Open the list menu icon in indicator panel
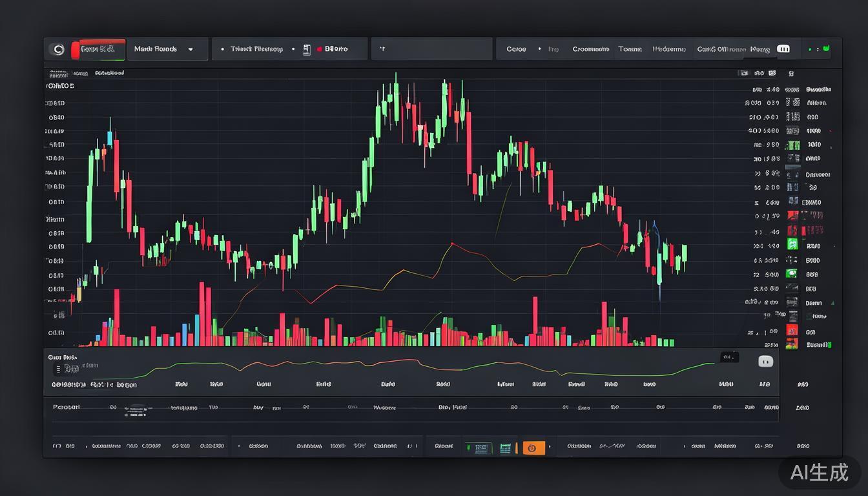This screenshot has height=496, width=868. [59, 369]
